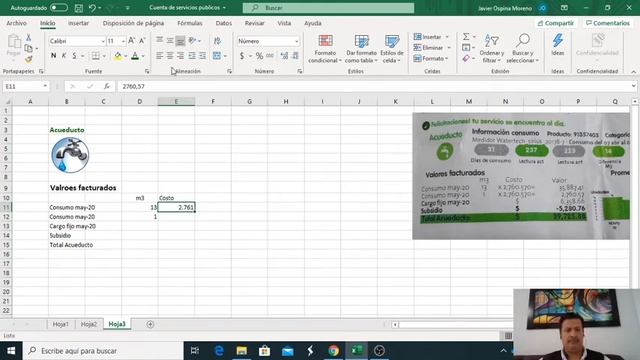The image size is (640, 360).
Task: Toggle Italic (K) formatting
Action: (x=64, y=56)
